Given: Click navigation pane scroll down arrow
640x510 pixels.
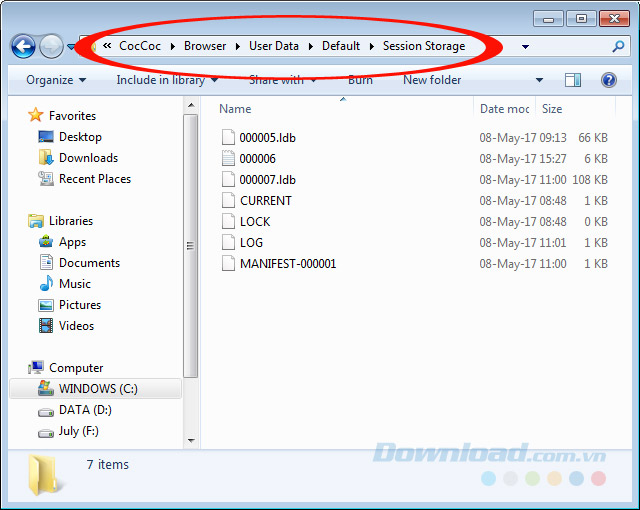Looking at the screenshot, I should click(x=191, y=441).
